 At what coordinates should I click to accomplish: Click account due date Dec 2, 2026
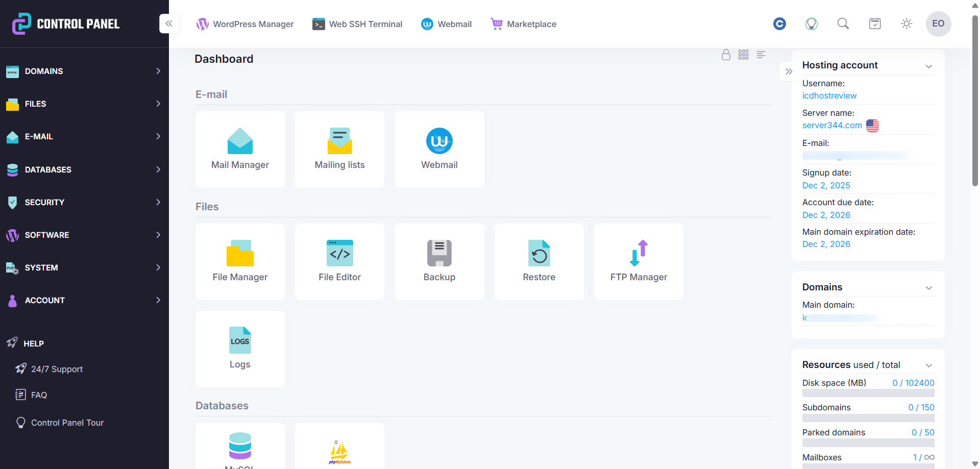[x=826, y=215]
